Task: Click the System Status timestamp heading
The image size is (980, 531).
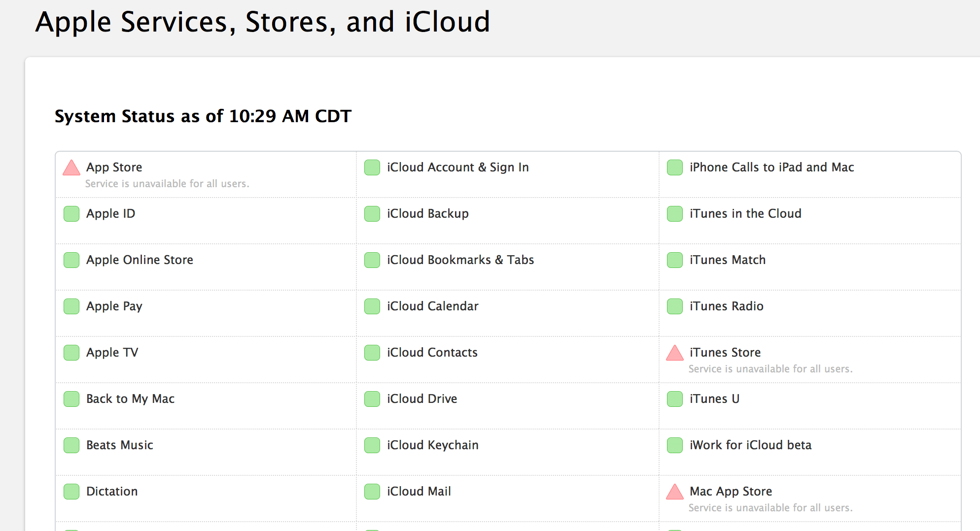Action: click(203, 116)
